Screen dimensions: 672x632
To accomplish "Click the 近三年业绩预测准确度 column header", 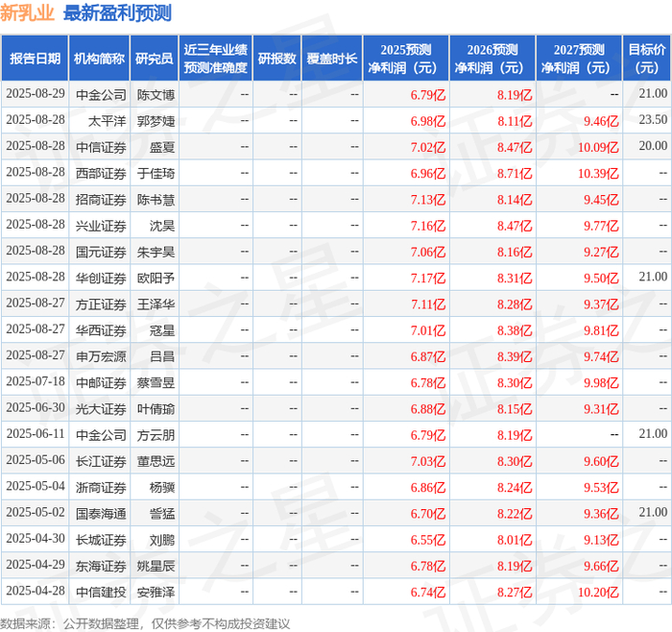I will (216, 59).
